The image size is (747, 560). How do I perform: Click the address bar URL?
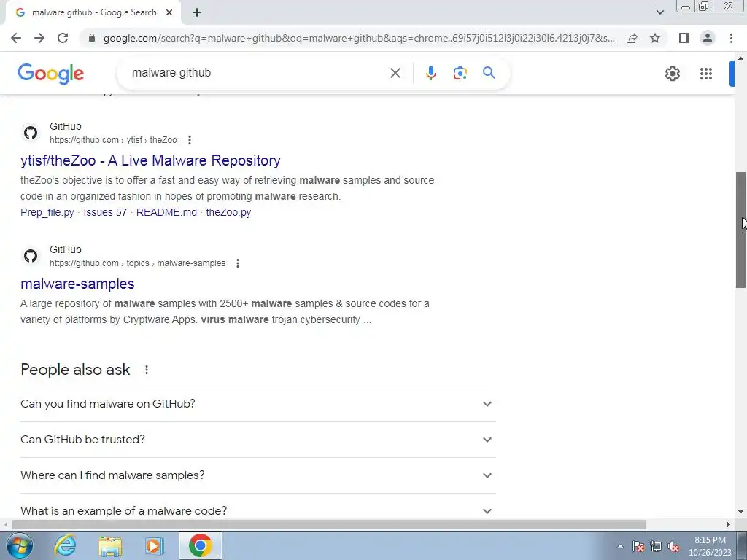click(x=358, y=38)
